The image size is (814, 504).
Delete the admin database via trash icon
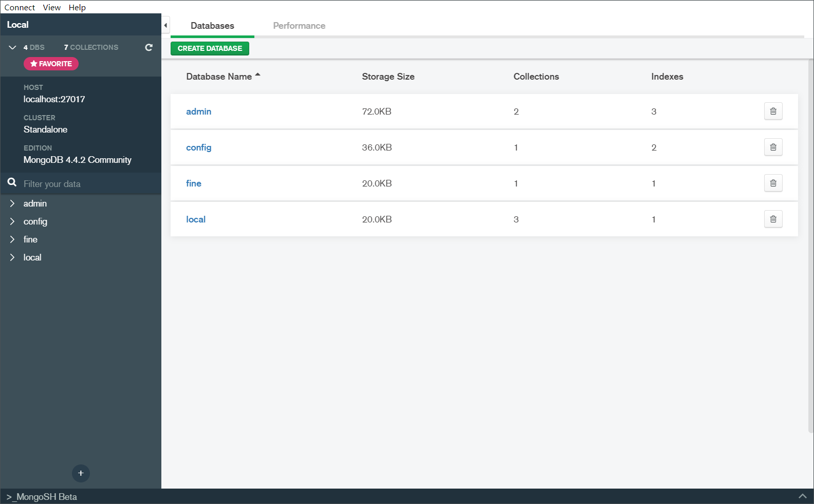click(x=773, y=111)
